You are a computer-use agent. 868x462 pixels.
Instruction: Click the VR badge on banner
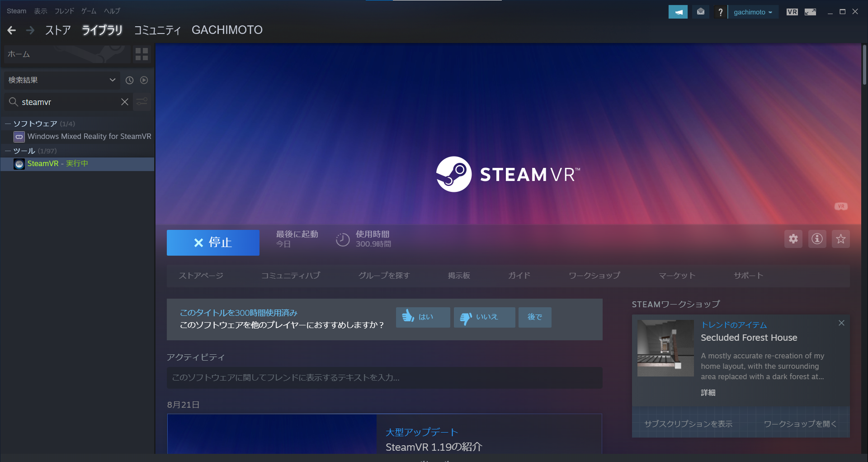click(841, 206)
